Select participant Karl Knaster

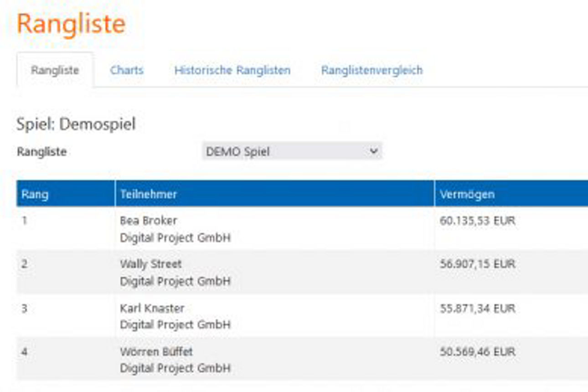point(152,308)
